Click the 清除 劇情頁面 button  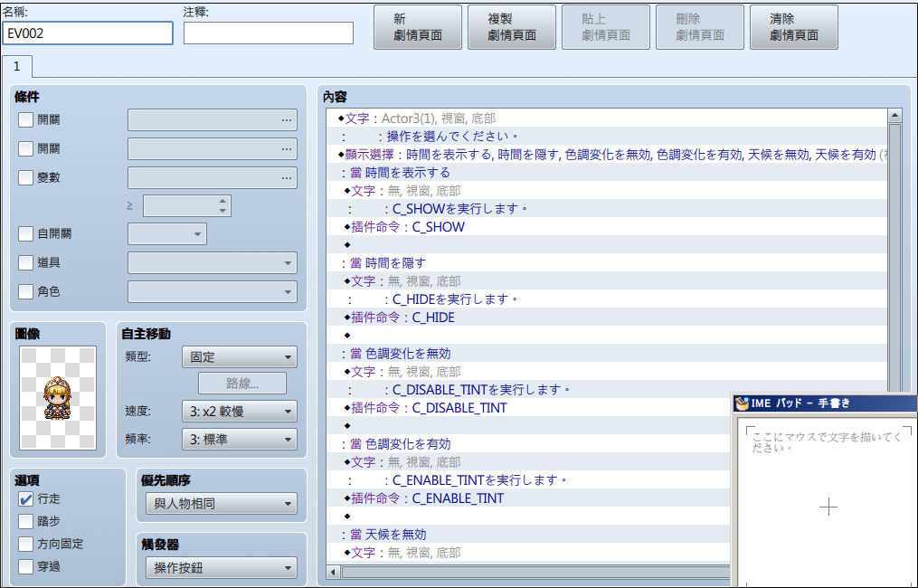794,27
